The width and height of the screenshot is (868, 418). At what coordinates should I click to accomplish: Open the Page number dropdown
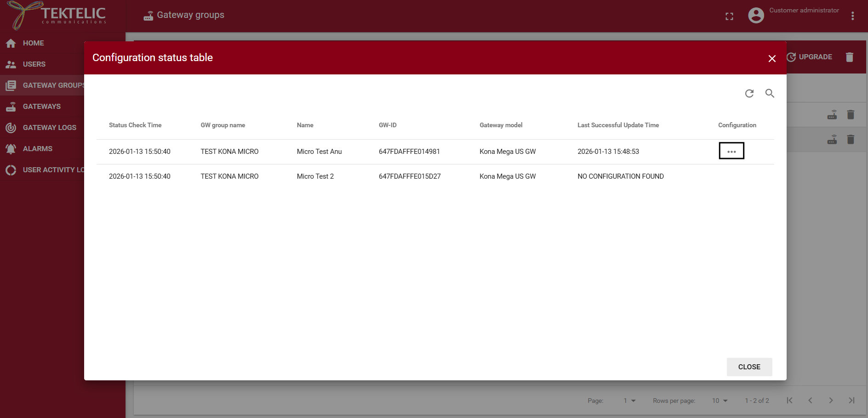click(x=630, y=401)
